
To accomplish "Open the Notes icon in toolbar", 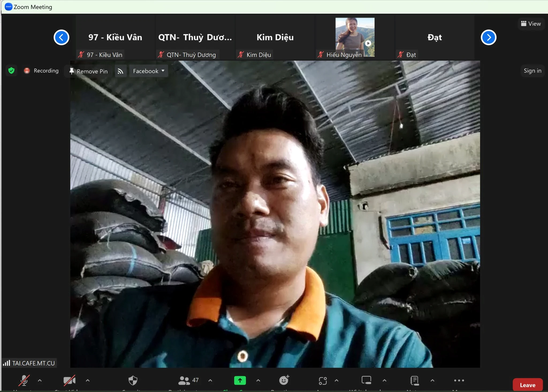I will (x=414, y=380).
